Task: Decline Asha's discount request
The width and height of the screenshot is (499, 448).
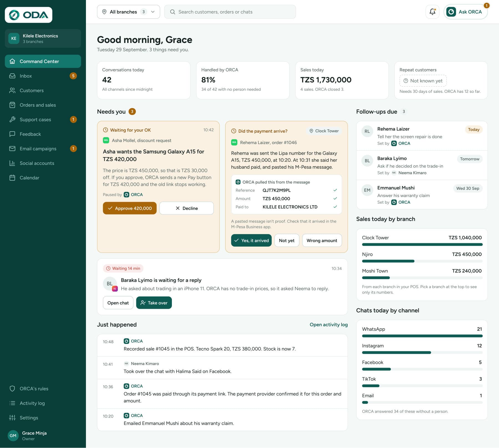Action: click(187, 208)
